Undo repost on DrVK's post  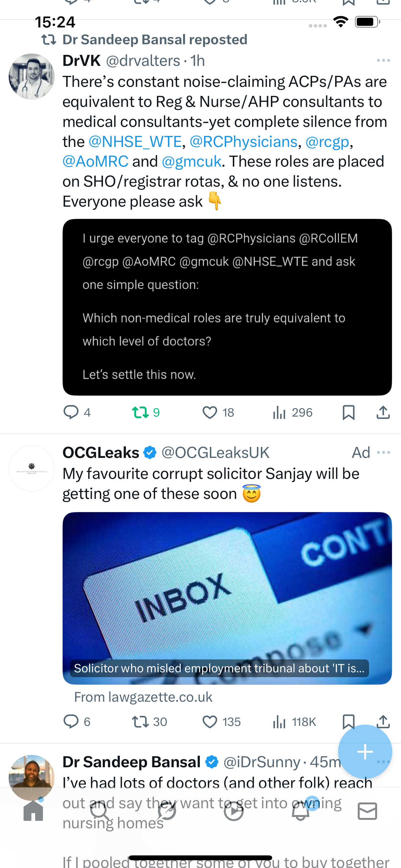140,412
